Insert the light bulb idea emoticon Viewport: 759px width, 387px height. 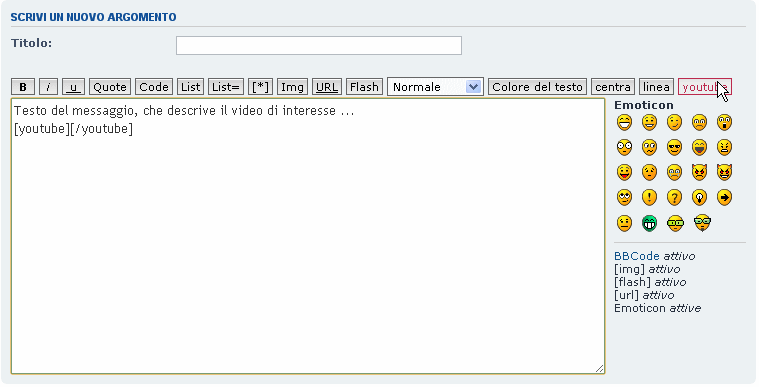(699, 198)
